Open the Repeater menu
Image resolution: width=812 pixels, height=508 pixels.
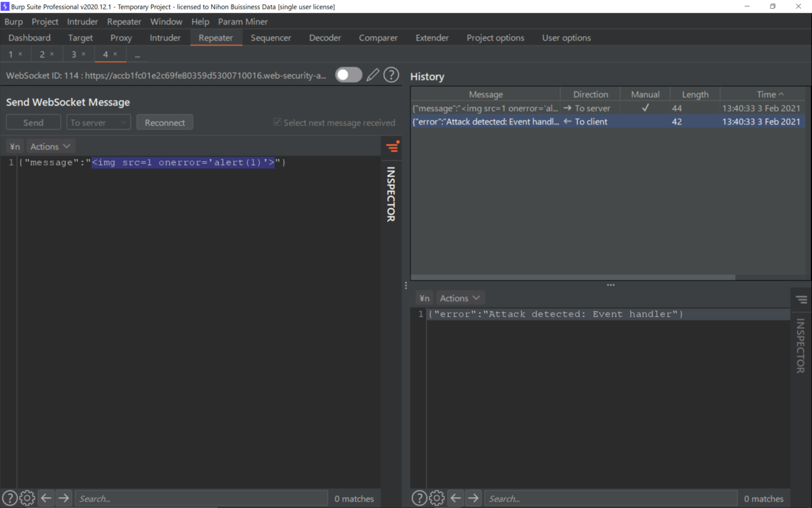coord(125,22)
